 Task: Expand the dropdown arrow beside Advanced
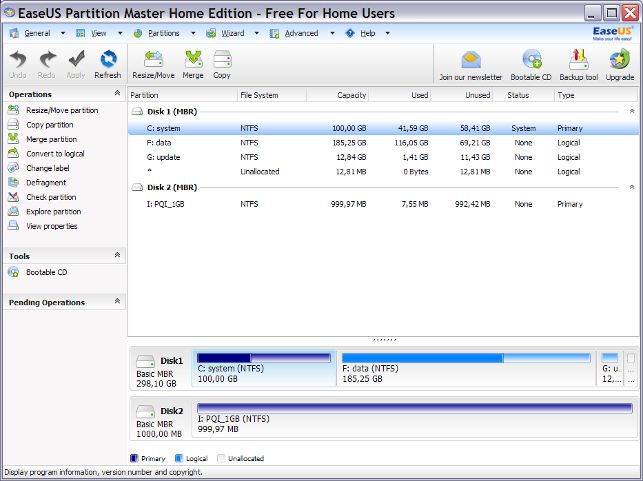tap(332, 33)
